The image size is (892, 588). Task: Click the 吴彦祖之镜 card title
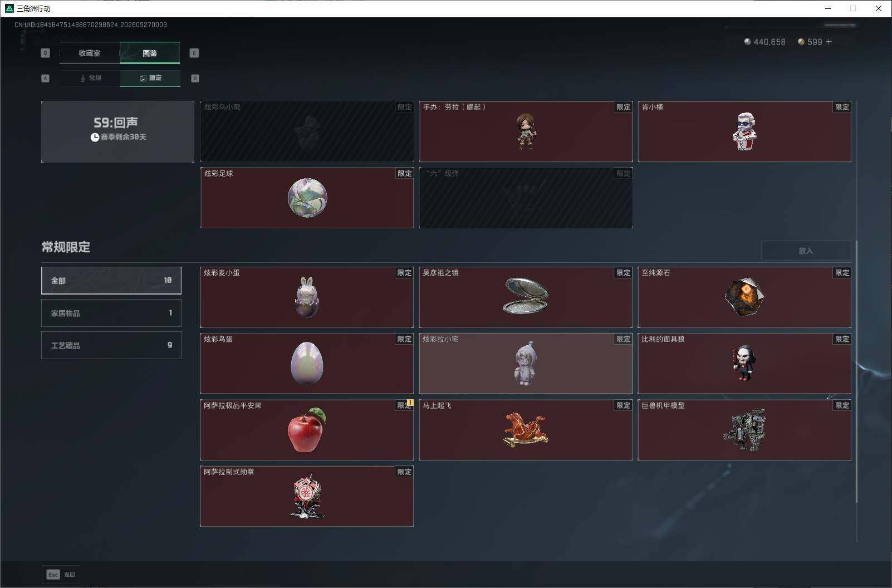click(440, 273)
